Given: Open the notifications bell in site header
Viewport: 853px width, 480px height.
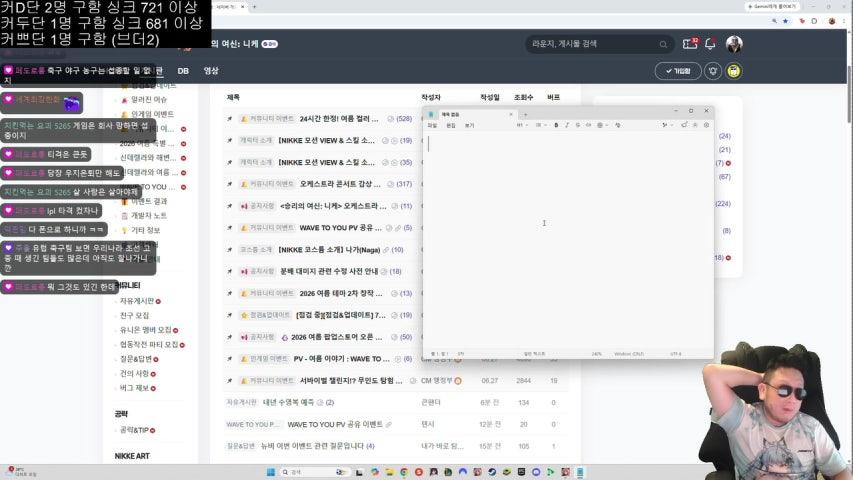Looking at the screenshot, I should click(x=710, y=44).
